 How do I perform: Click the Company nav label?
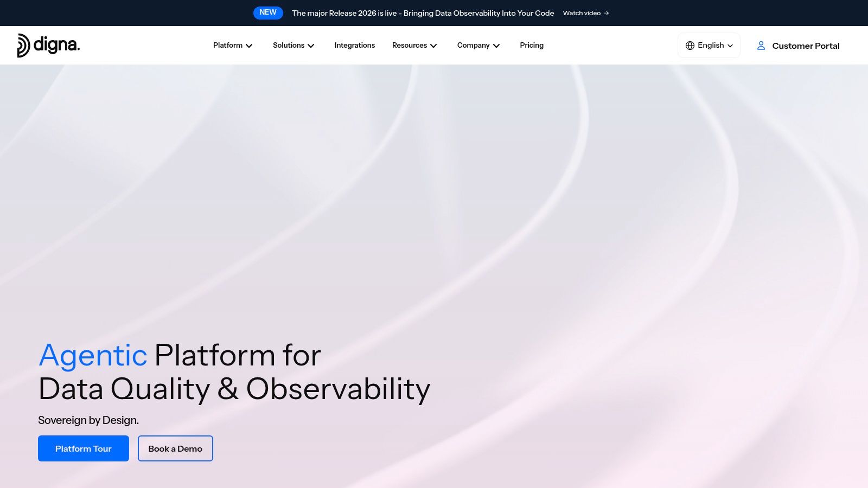click(474, 46)
